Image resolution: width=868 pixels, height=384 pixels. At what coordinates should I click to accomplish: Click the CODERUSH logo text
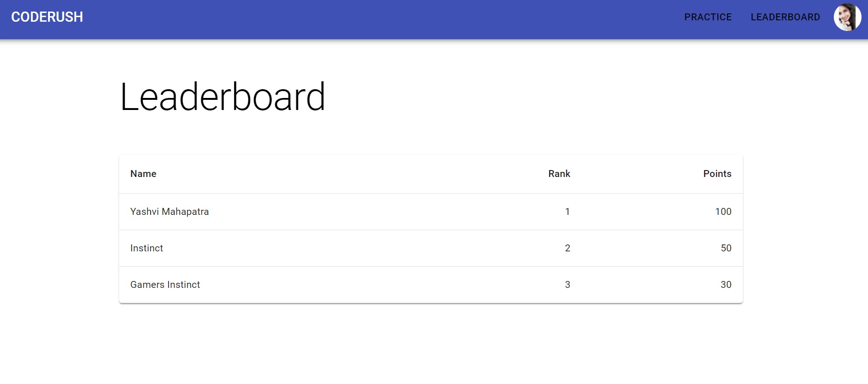click(47, 17)
